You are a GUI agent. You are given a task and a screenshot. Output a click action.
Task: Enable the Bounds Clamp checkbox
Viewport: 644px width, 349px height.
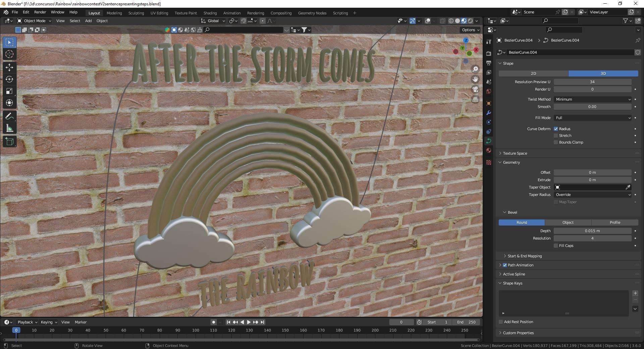556,142
